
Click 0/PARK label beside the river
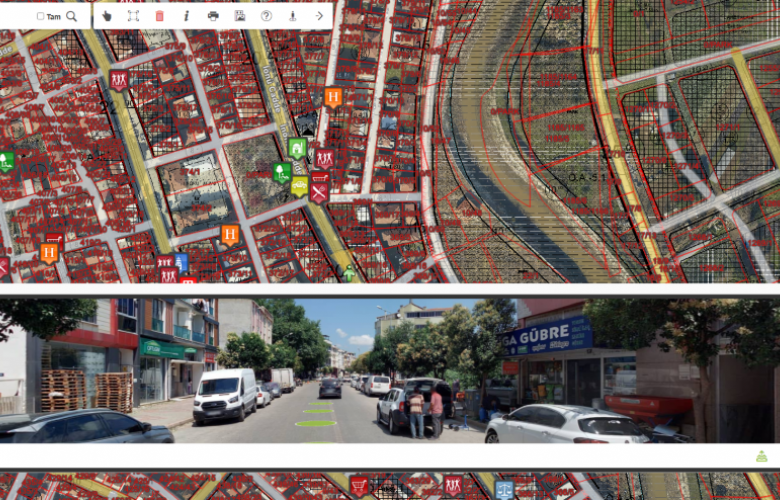tap(504, 112)
